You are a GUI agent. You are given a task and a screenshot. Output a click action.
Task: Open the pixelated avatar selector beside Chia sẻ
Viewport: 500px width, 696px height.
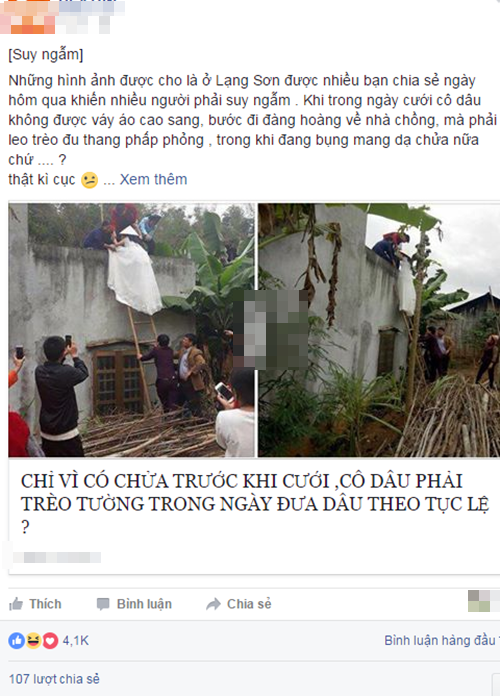pos(483,601)
